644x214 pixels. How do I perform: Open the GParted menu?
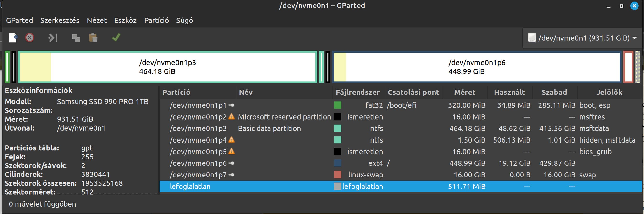20,21
